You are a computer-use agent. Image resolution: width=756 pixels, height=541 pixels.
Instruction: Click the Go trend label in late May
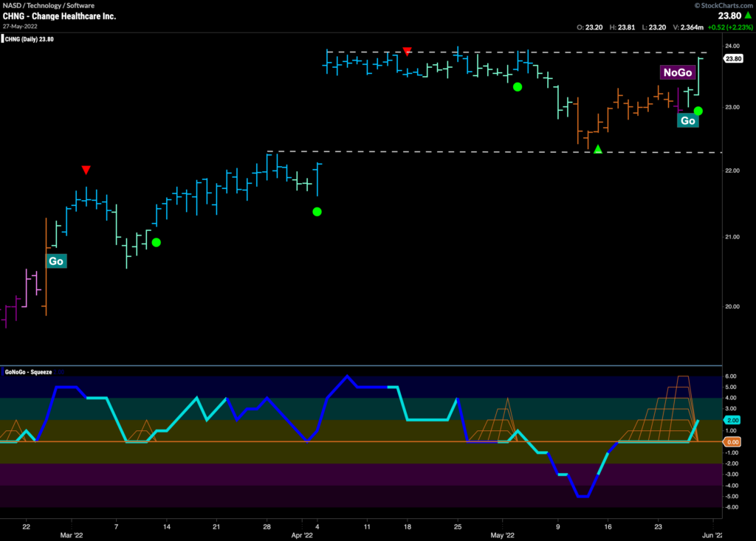[688, 120]
